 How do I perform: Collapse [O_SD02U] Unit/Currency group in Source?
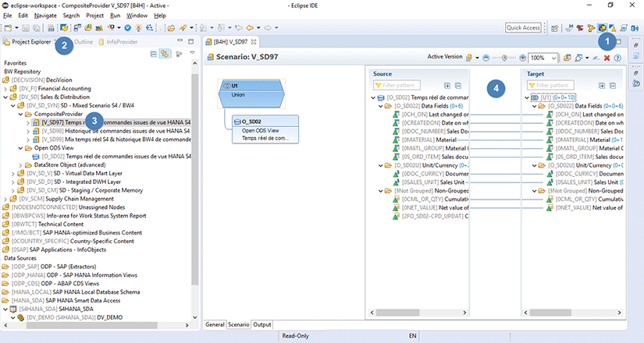point(381,165)
